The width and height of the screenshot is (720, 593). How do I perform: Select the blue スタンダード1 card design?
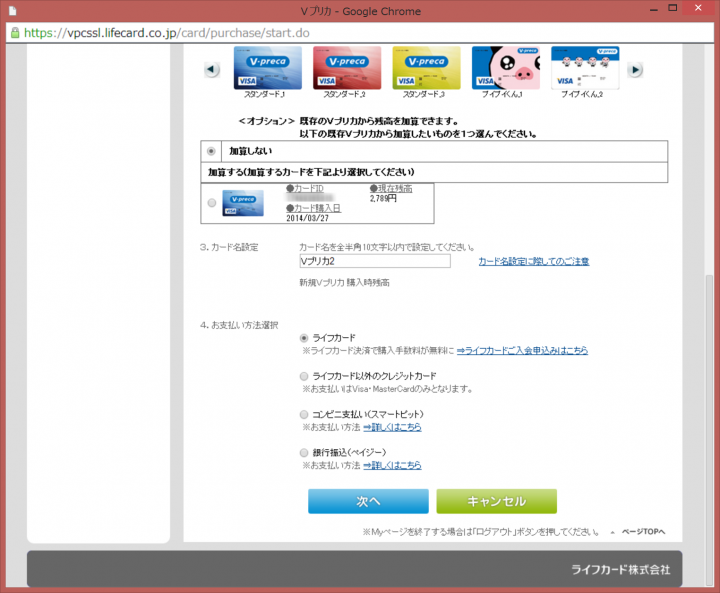268,68
